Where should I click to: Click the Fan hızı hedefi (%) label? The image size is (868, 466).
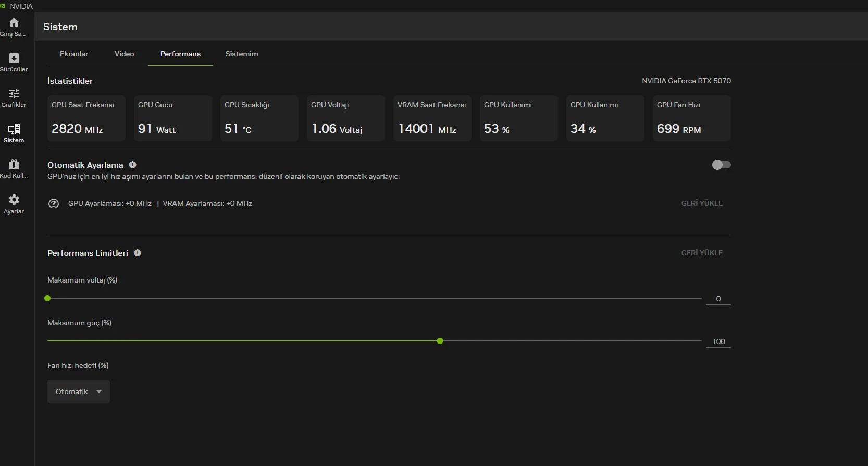point(78,365)
